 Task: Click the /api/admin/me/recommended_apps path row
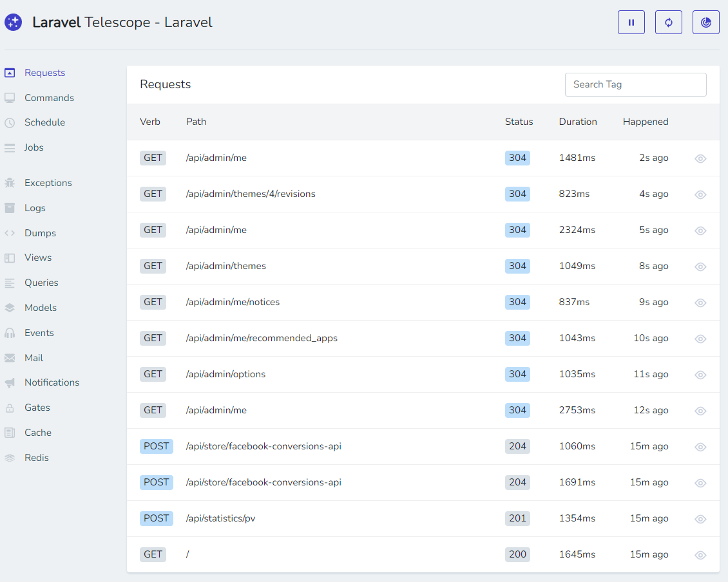pos(262,338)
